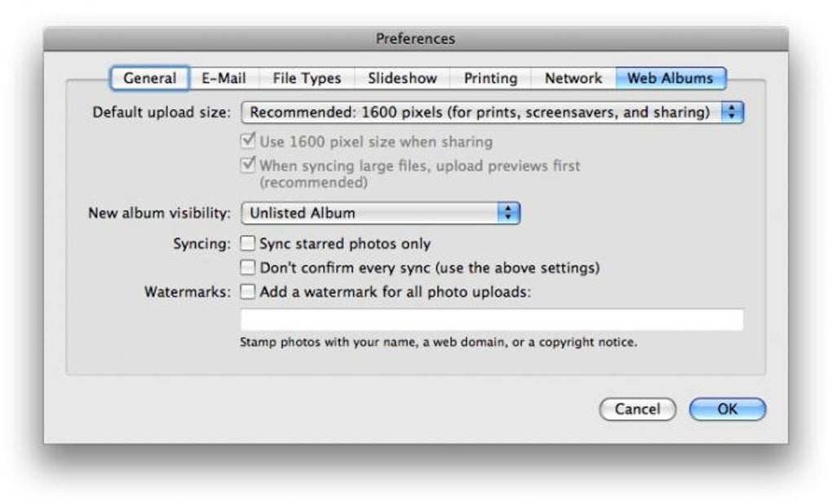
Task: Click the upload size dropdown arrows
Action: coord(733,113)
